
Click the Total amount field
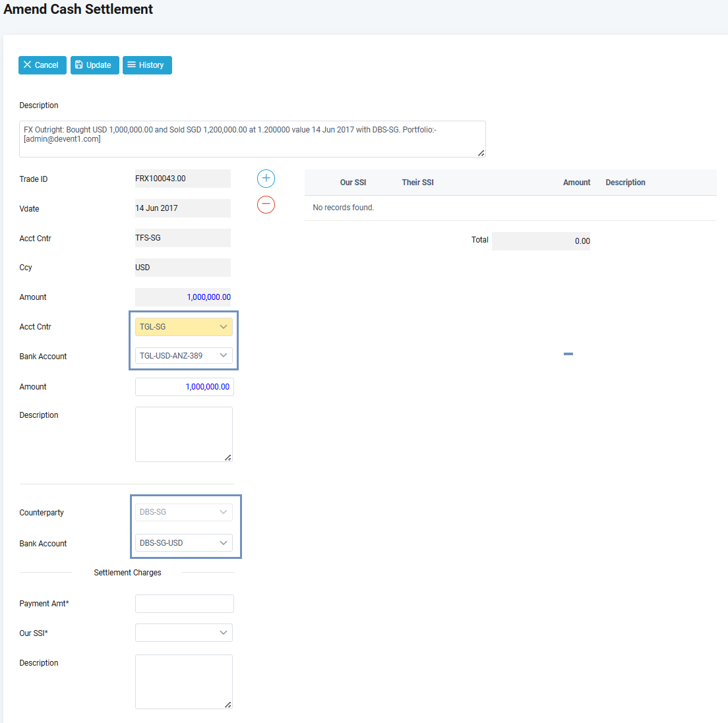click(541, 241)
